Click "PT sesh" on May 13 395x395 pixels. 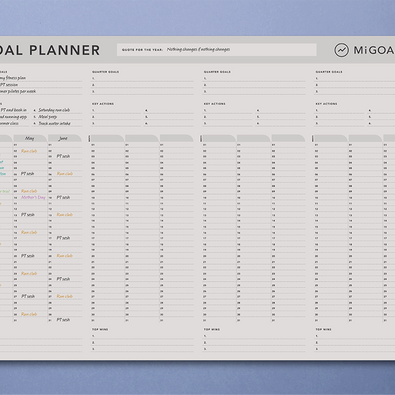pos(28,215)
